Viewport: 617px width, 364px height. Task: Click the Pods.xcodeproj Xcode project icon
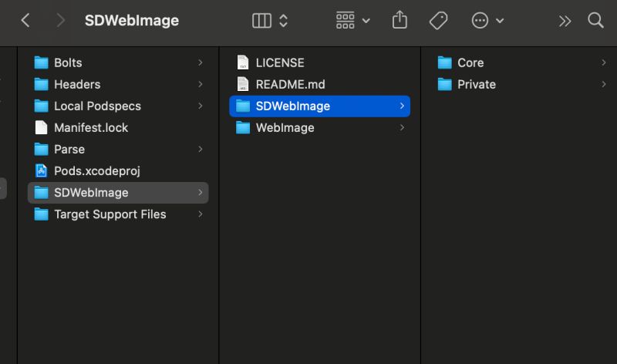[42, 170]
